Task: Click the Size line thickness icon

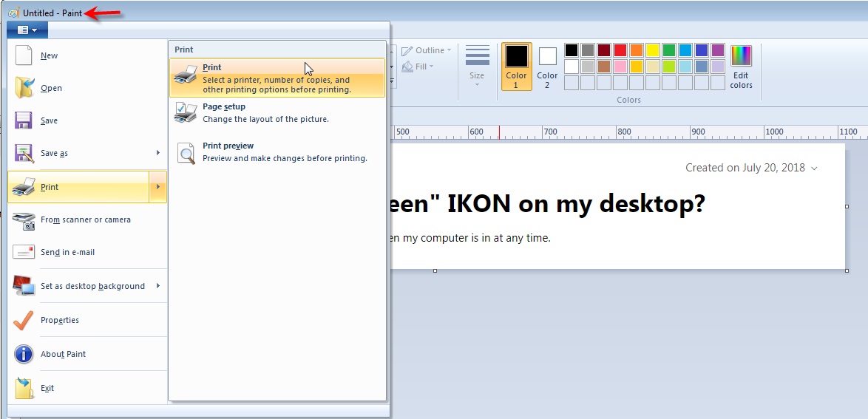Action: point(477,55)
